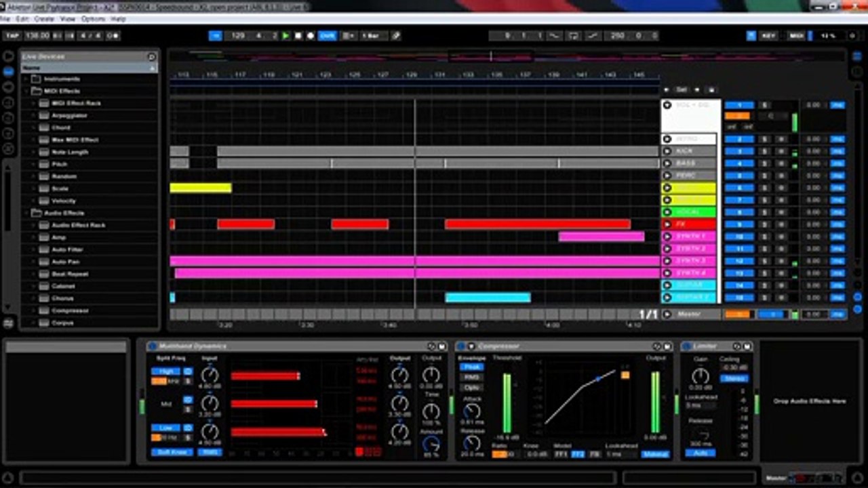Select Chorus in the device browser
868x488 pixels.
click(x=62, y=299)
